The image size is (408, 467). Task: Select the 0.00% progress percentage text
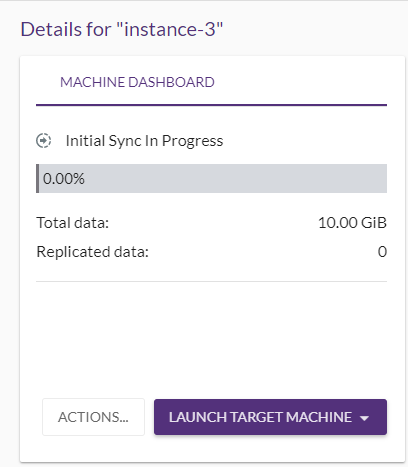point(64,179)
